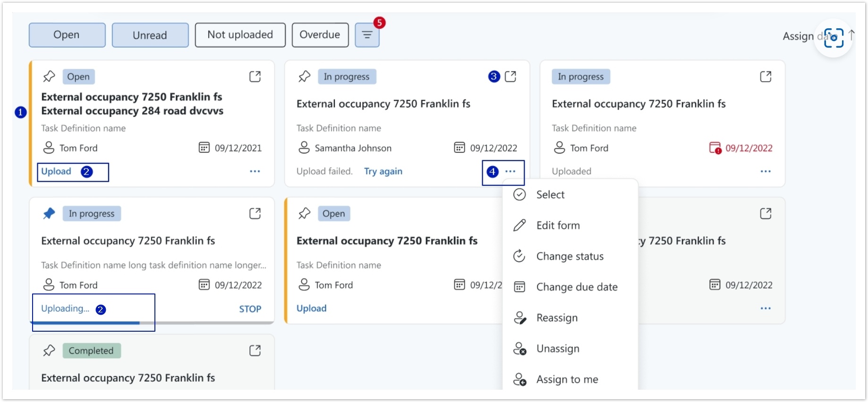Click Try again on the failed upload
Screen dimensions: 868x402
click(x=383, y=172)
